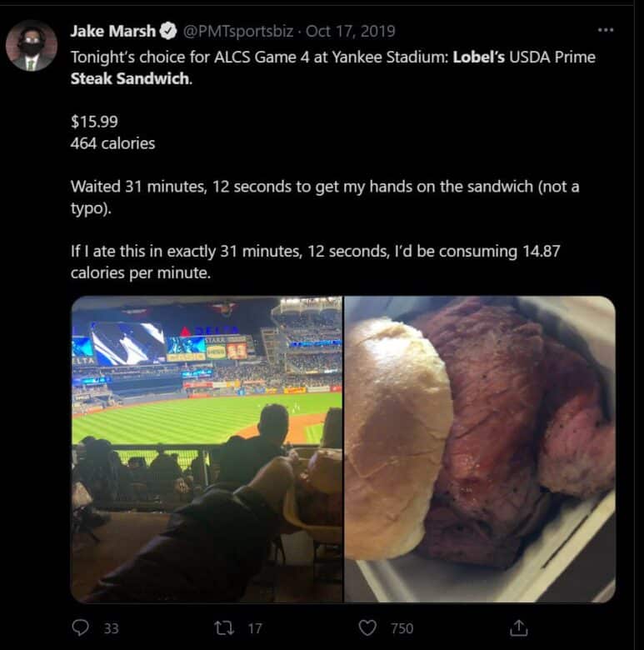
Task: Click the $15.99 price line
Action: tap(94, 122)
